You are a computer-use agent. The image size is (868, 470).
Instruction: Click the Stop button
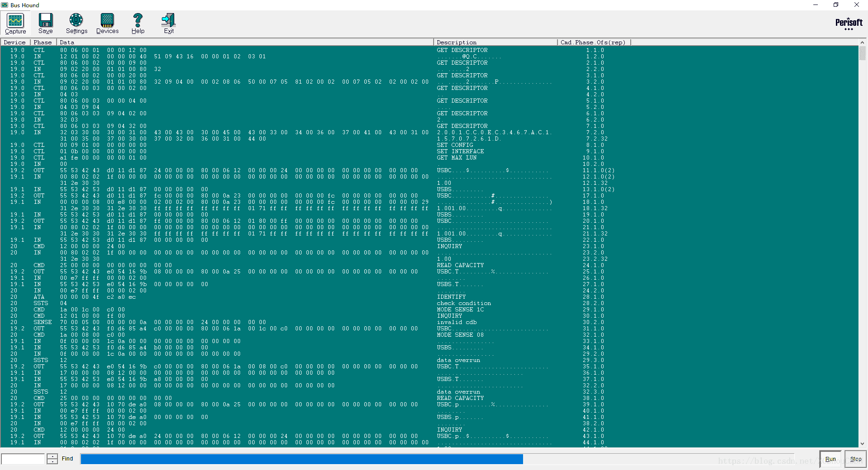coord(855,459)
